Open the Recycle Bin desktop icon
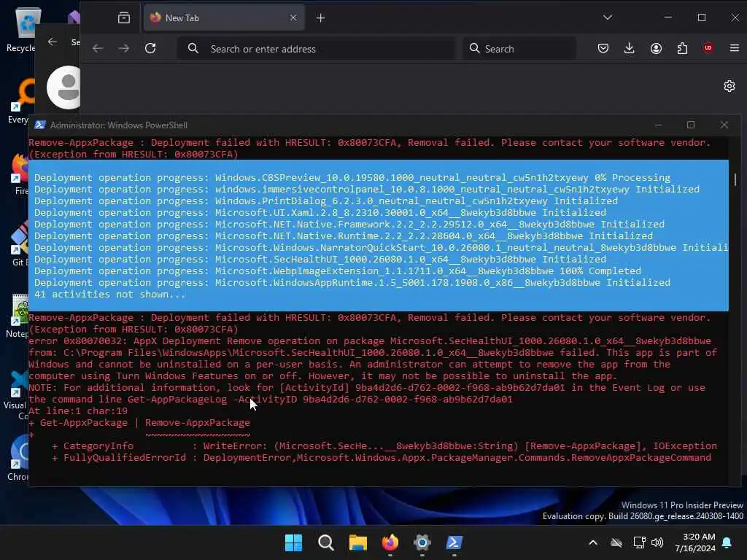Screen dimensions: 747x560 tap(21, 30)
